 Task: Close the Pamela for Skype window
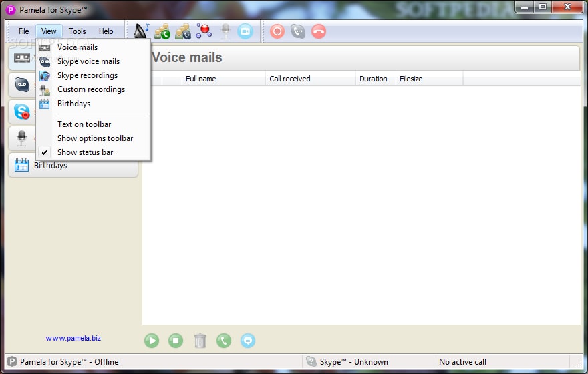coord(567,7)
